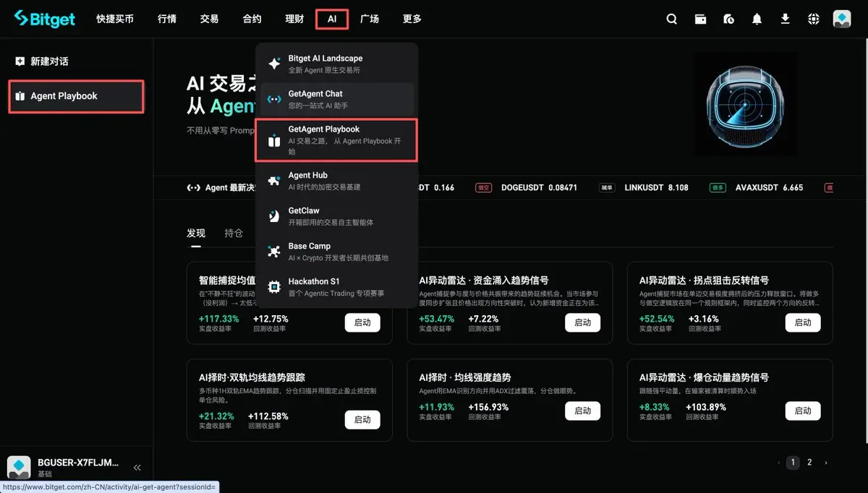Open the 快捷买币 menu

point(115,20)
